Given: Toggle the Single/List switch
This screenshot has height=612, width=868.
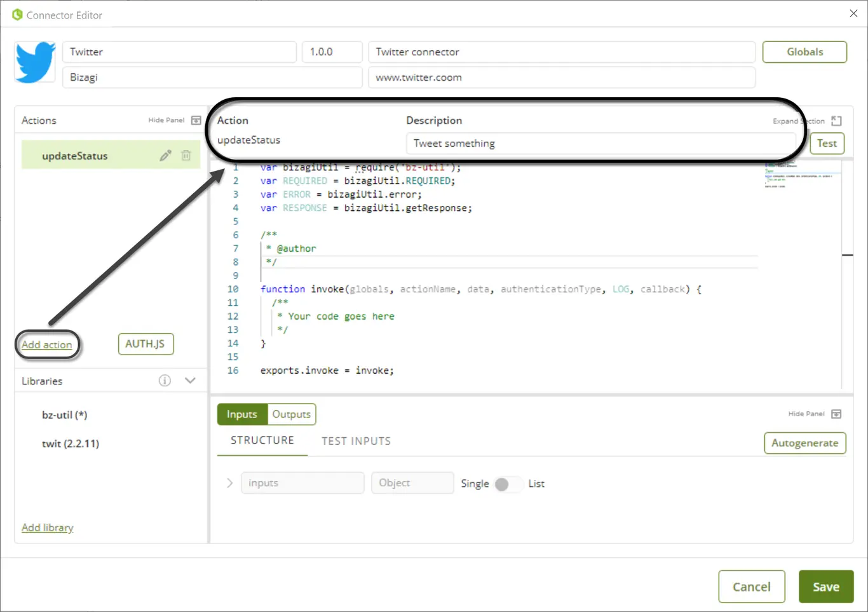Looking at the screenshot, I should point(508,484).
